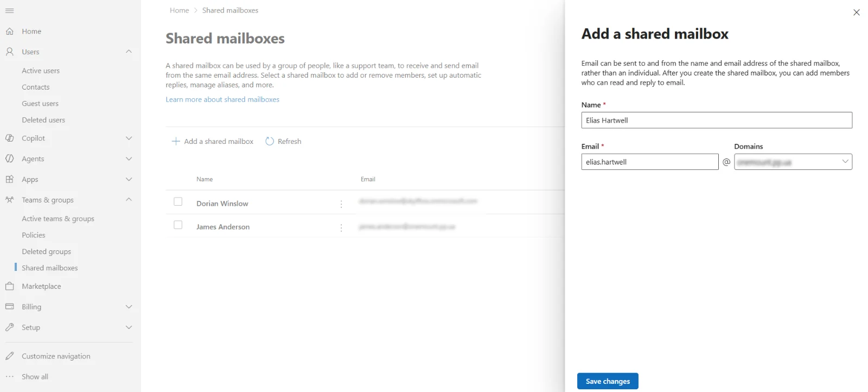Click the Customize navigation pencil icon
Image resolution: width=868 pixels, height=392 pixels.
(9, 356)
